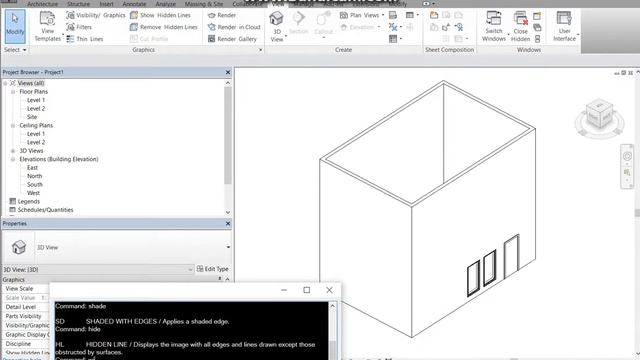
Task: Click the zoom tool on navigation bar
Action: pos(627,173)
